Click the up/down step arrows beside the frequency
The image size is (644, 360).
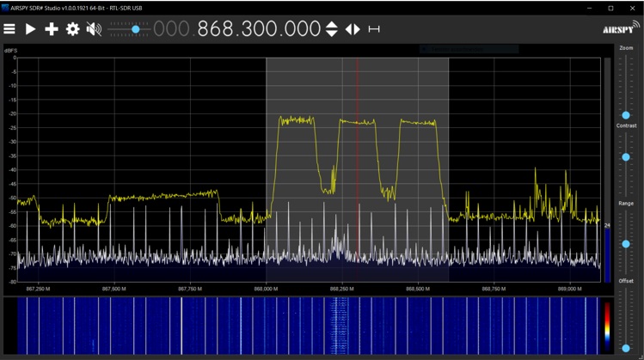tap(331, 29)
